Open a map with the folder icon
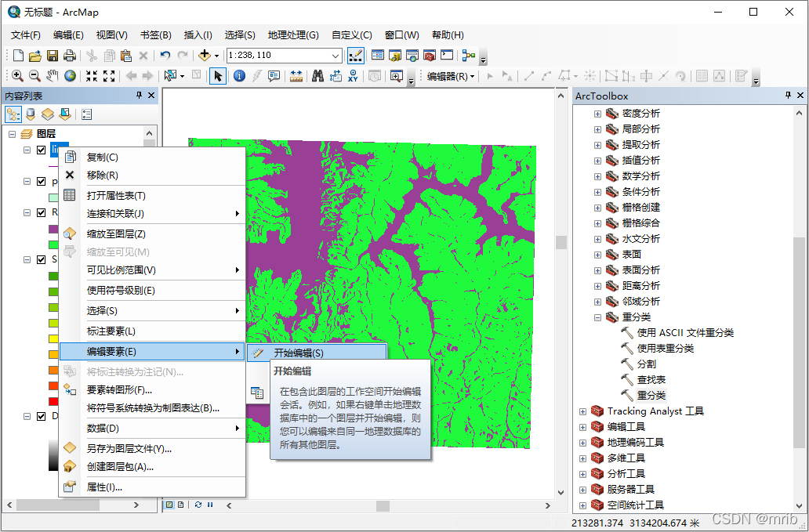This screenshot has width=809, height=532. tap(35, 56)
